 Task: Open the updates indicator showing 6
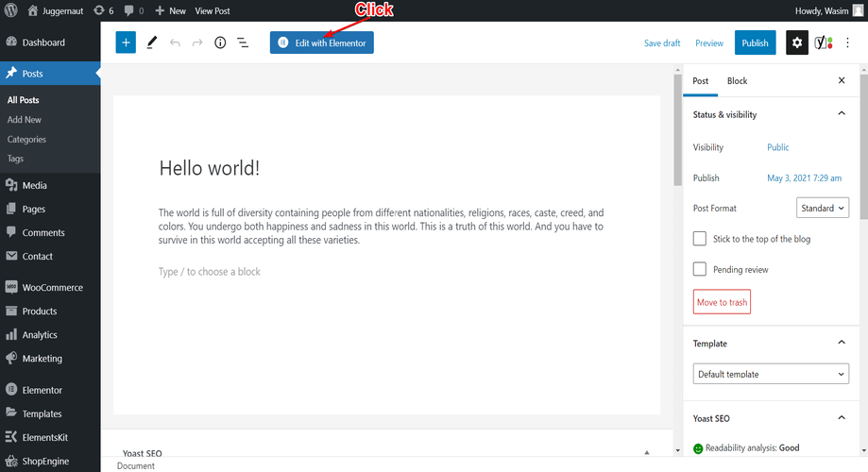[x=104, y=10]
